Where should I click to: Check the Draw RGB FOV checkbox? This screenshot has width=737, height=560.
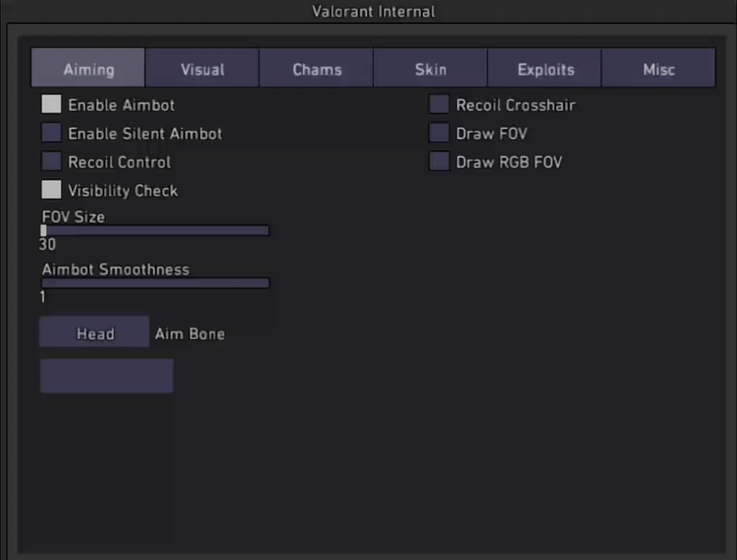(439, 162)
